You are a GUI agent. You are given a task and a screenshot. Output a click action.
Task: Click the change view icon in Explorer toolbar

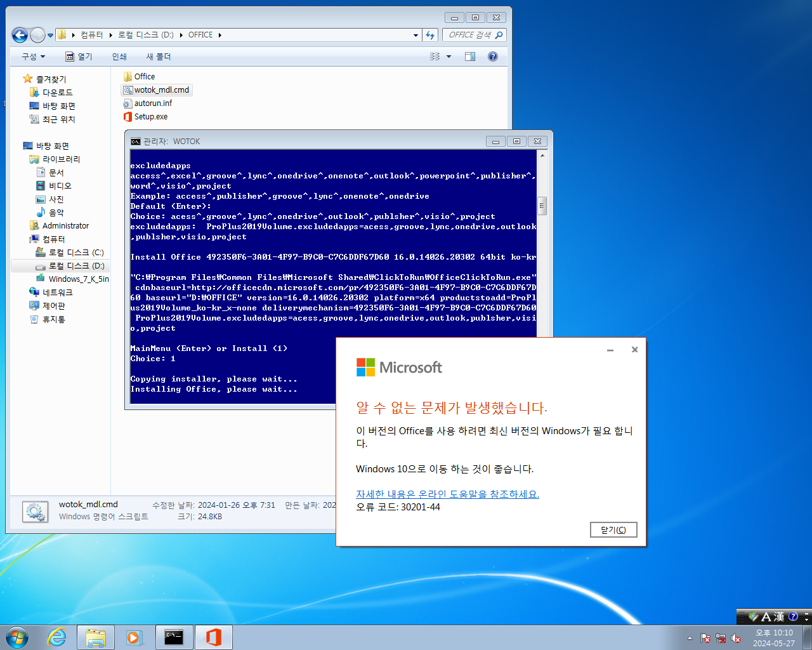(x=435, y=56)
